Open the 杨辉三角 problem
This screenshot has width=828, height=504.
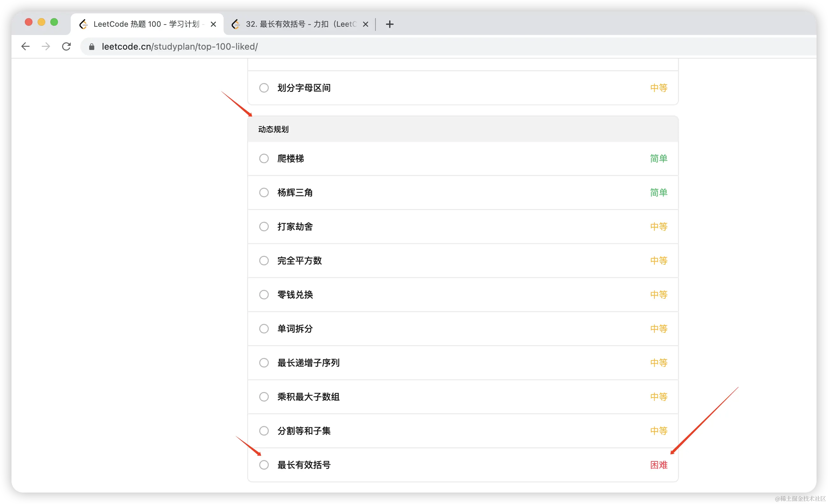pos(295,193)
